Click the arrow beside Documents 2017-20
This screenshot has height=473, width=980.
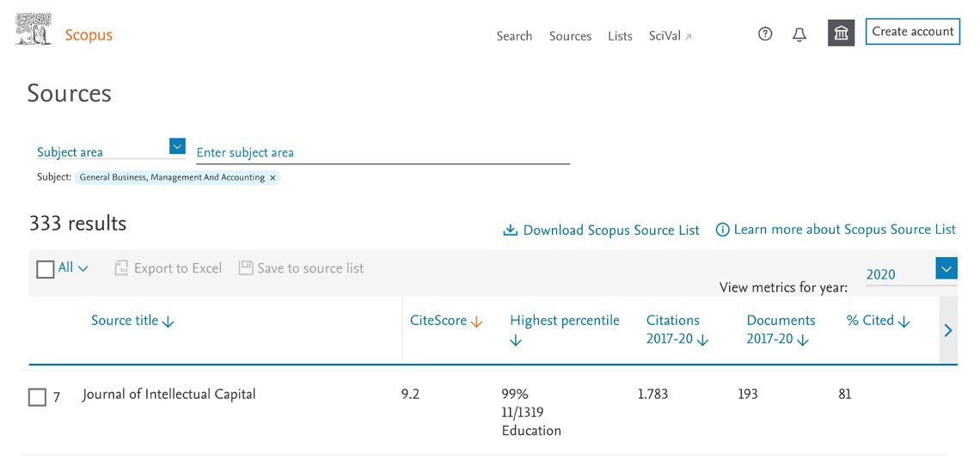point(803,341)
